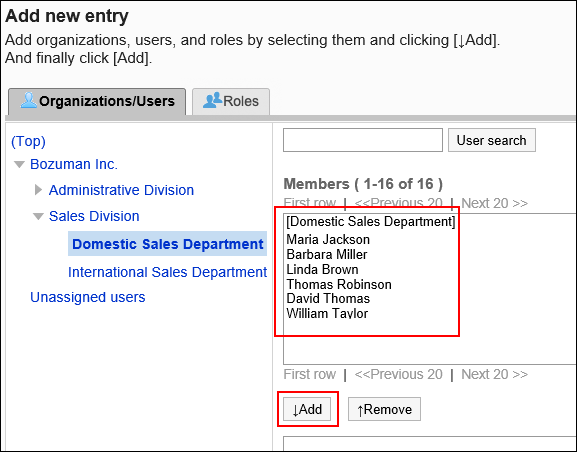Expand the Administrative Division node
Image resolution: width=577 pixels, height=452 pixels.
tap(38, 190)
